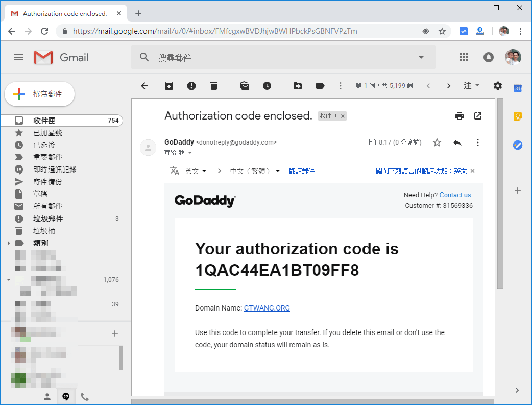Open the source language 英文 dropdown
Viewport: 532px width, 405px height.
(x=196, y=171)
